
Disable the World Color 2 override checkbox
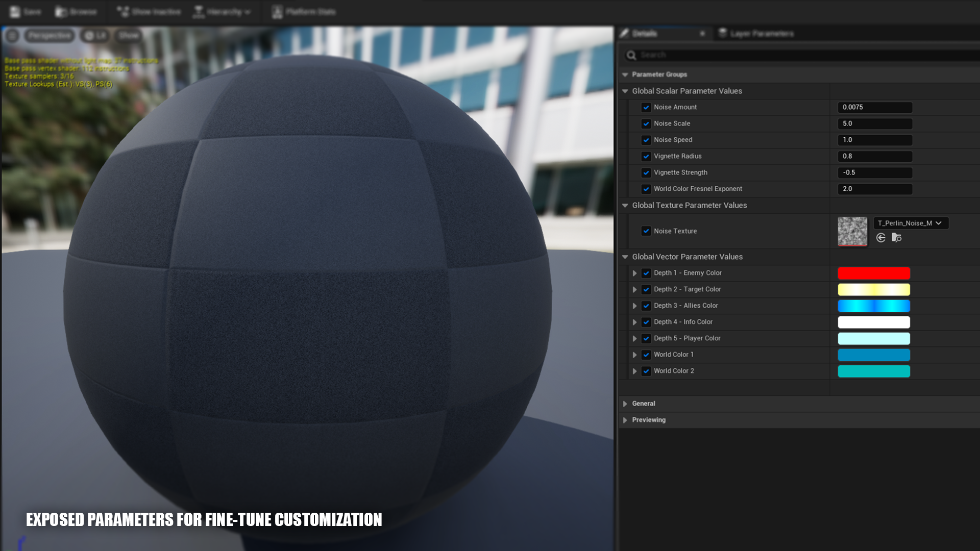(646, 371)
